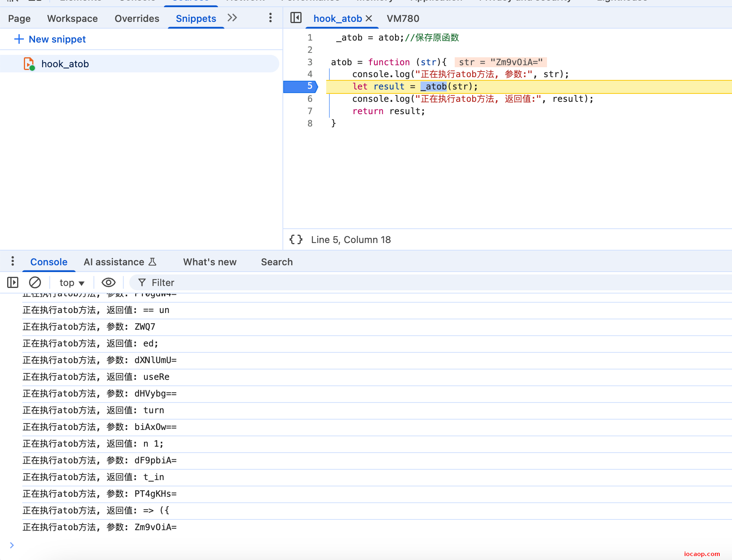Click the pretty print braces icon
Screen dimensions: 732x560
(296, 239)
